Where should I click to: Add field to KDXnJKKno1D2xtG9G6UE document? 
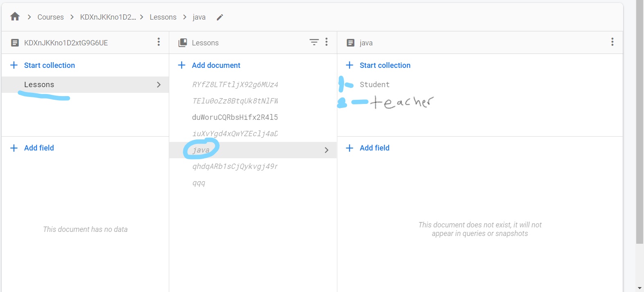tap(32, 148)
